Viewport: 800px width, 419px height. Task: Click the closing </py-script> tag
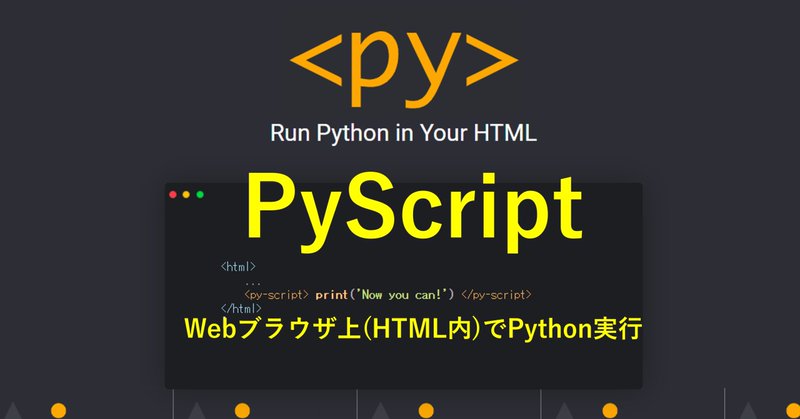coord(496,295)
